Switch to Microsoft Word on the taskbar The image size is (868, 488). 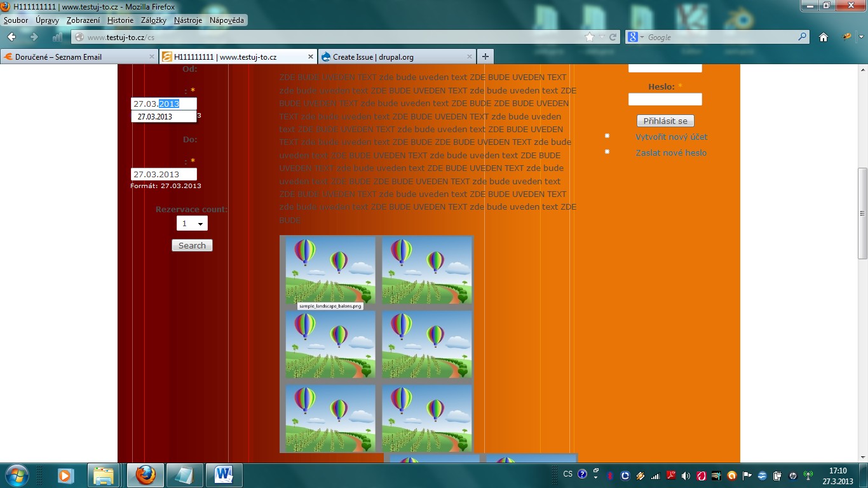click(224, 475)
